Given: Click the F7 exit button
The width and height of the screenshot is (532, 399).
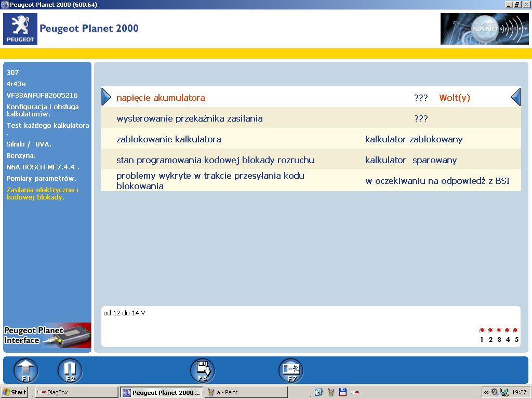Looking at the screenshot, I should pyautogui.click(x=291, y=371).
